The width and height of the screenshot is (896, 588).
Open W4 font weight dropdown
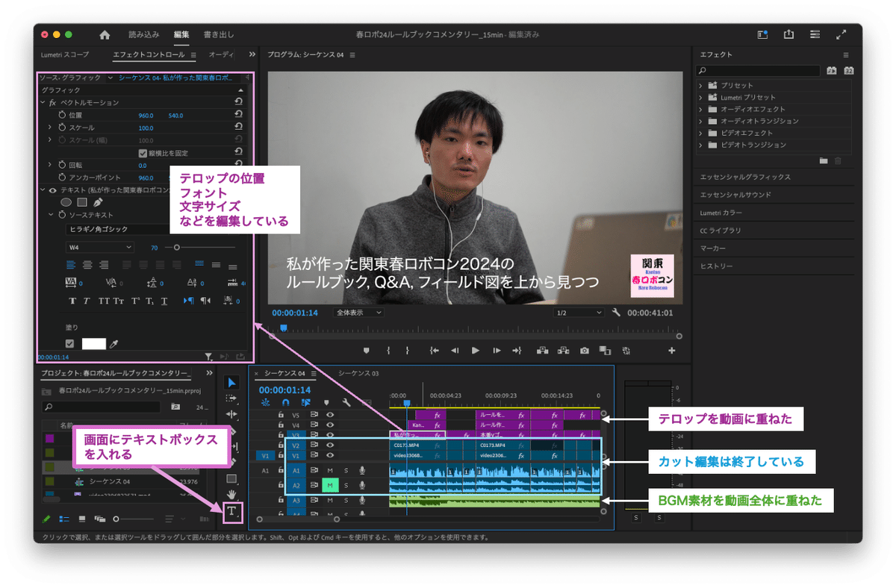point(99,247)
